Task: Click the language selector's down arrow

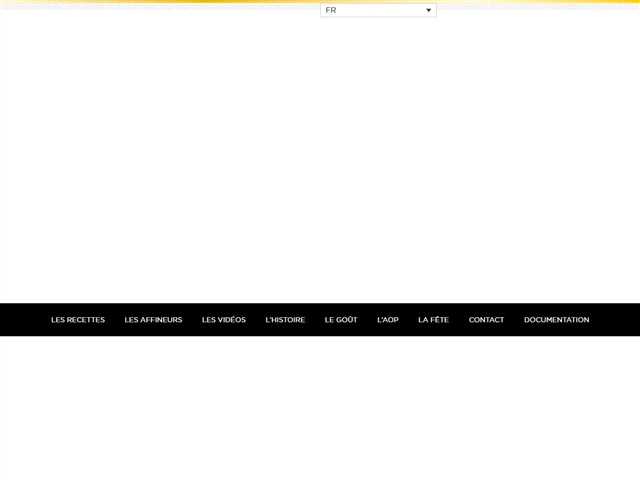Action: tap(429, 10)
